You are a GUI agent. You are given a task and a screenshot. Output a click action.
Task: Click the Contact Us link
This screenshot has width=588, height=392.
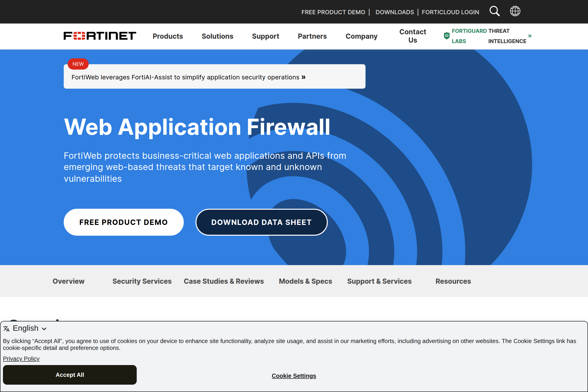[413, 36]
